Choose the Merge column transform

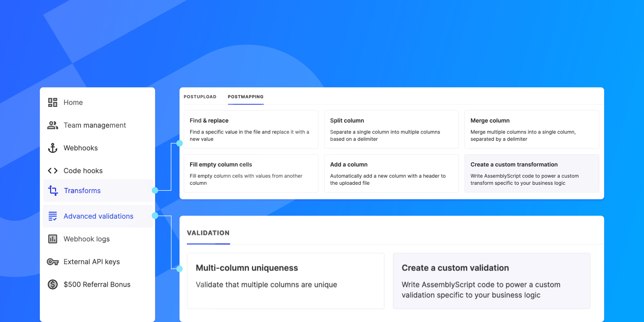tap(532, 129)
